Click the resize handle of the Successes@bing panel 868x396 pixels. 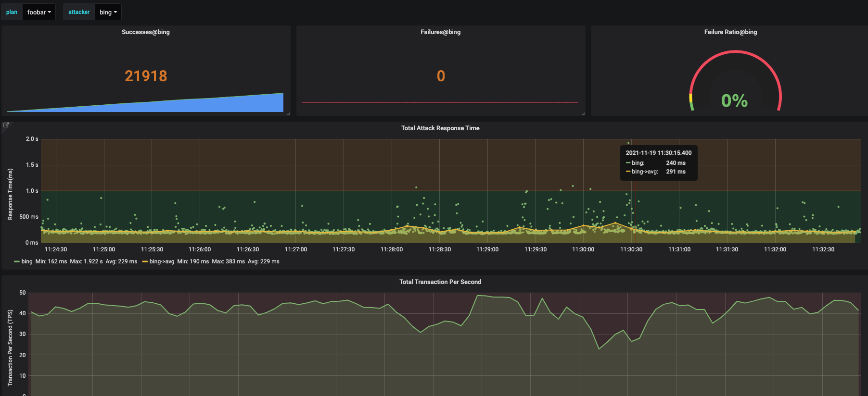tap(288, 113)
